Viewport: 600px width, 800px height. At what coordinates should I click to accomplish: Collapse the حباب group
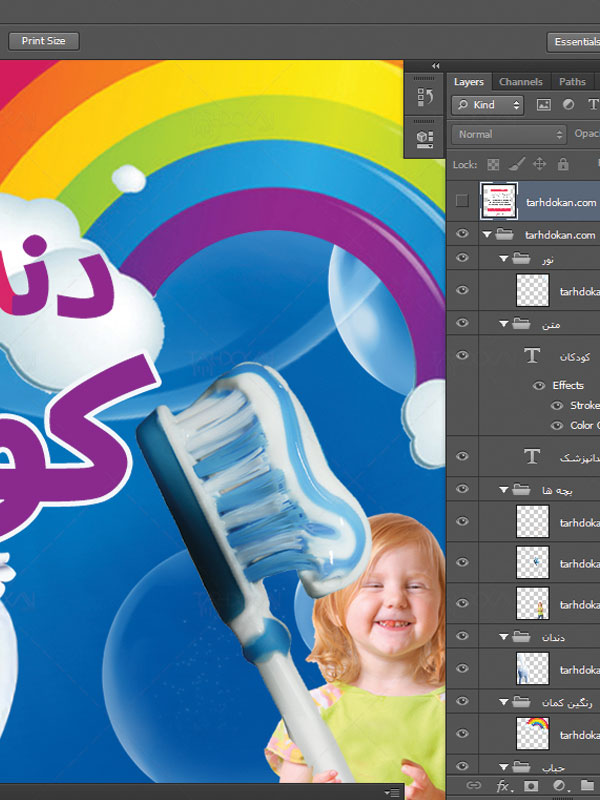[504, 767]
